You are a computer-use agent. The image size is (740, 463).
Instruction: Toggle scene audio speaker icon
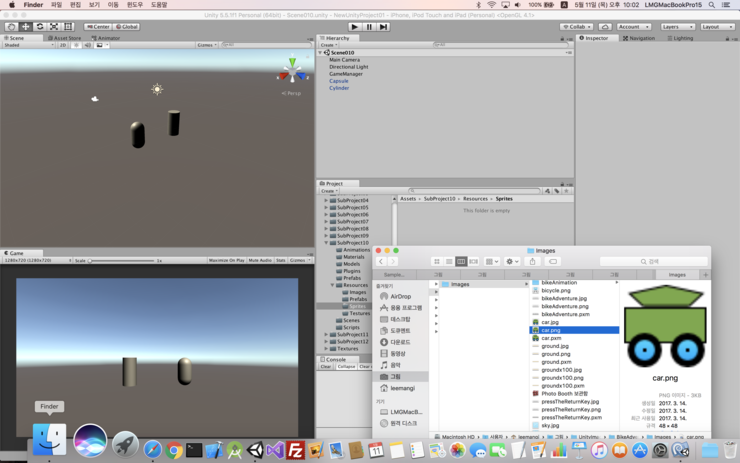[x=87, y=45]
